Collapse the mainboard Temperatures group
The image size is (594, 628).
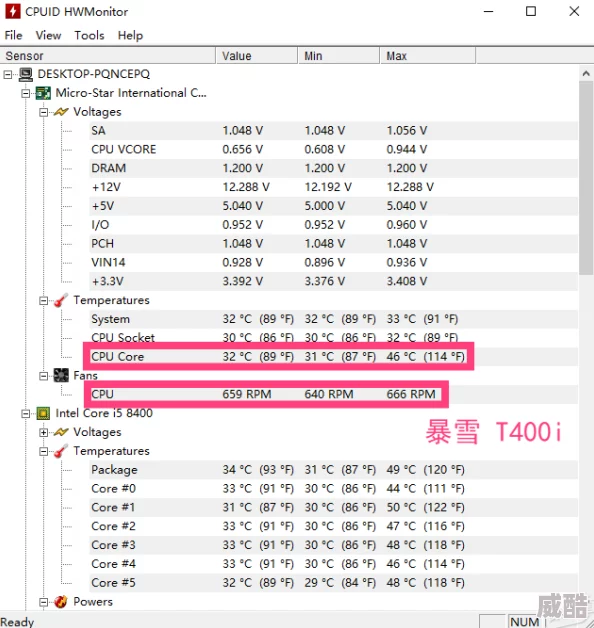coord(44,300)
